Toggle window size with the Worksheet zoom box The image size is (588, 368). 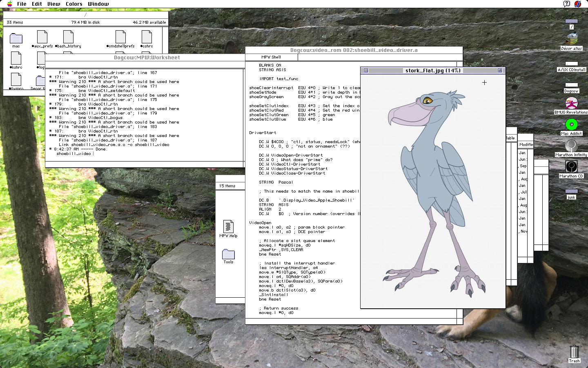(241, 58)
